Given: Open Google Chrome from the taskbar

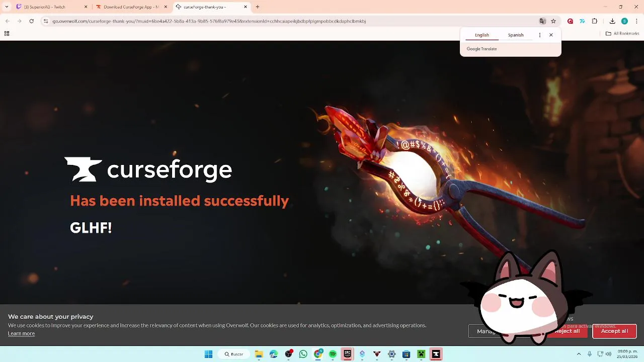Looking at the screenshot, I should 318,354.
